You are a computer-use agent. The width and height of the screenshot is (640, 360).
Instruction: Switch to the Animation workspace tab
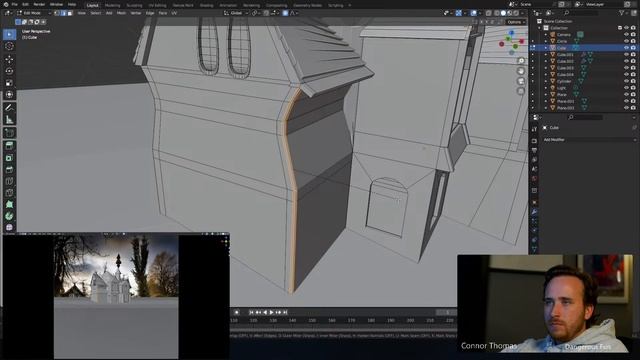click(x=228, y=5)
